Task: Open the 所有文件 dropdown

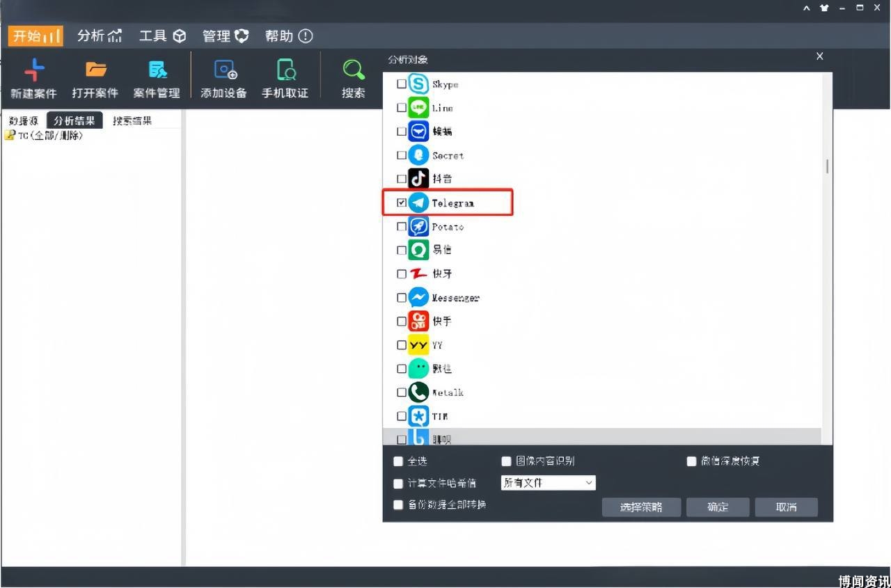Action: [549, 482]
